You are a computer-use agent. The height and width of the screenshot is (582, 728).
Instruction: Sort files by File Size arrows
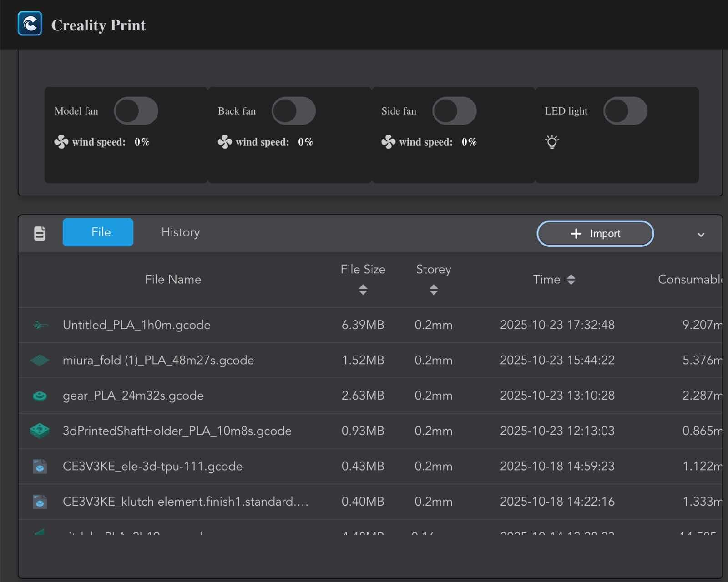tap(363, 290)
